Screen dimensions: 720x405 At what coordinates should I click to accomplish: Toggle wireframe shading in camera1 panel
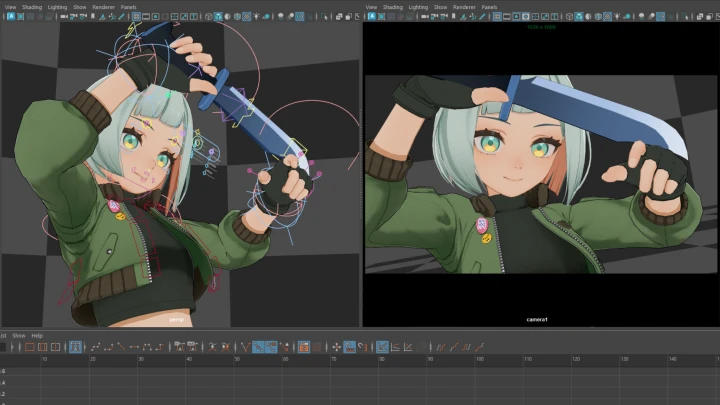coord(569,17)
